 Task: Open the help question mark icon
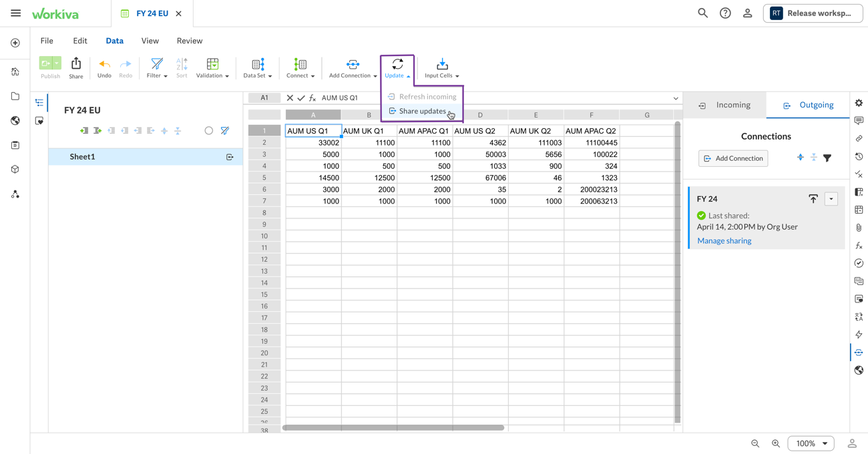click(x=725, y=13)
